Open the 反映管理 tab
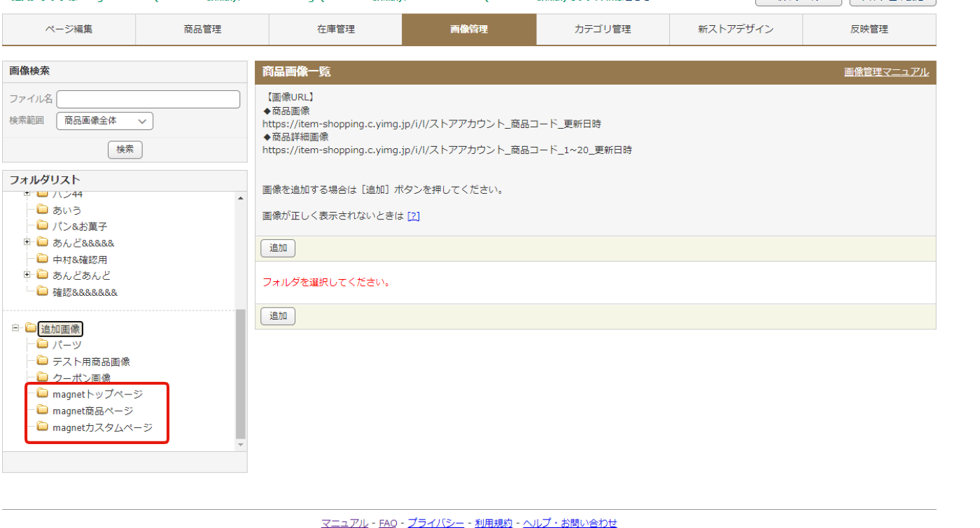Screen dimensions: 980x528 pyautogui.click(x=869, y=29)
